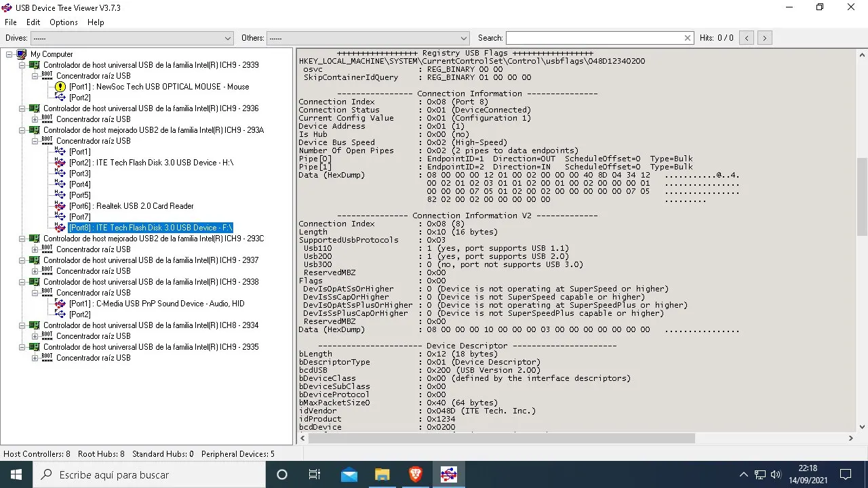
Task: Click the details pane vertical scrollbar thumb
Action: pos(863,197)
